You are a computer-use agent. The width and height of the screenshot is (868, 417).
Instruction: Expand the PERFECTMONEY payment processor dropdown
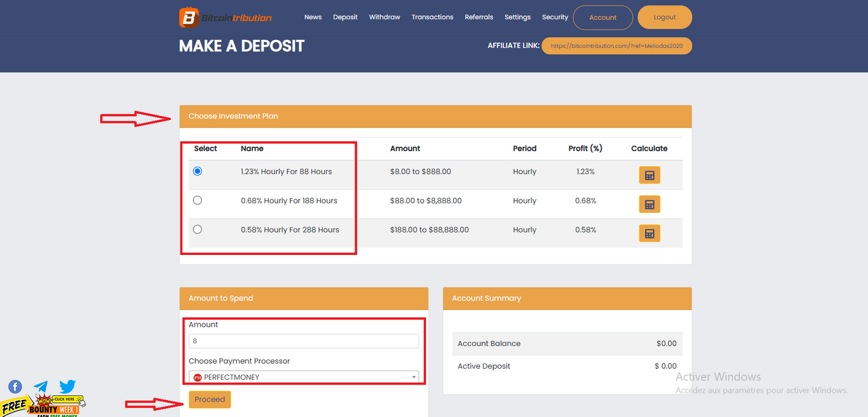pos(304,377)
